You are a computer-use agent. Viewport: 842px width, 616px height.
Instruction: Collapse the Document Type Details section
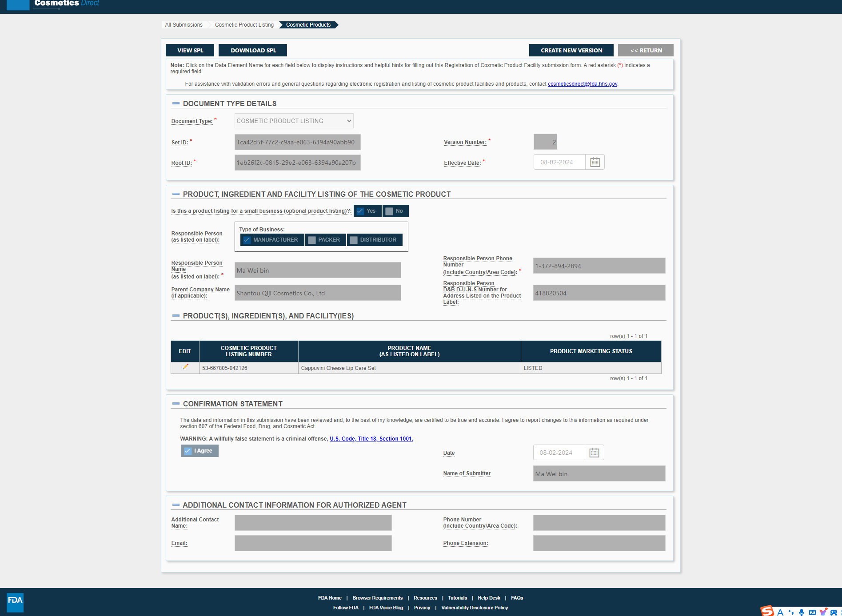coord(176,103)
